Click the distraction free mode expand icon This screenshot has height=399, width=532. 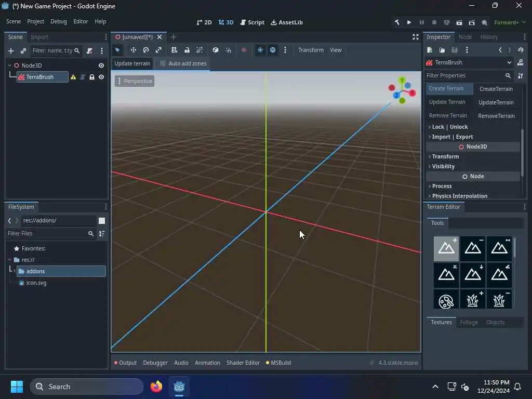click(415, 37)
